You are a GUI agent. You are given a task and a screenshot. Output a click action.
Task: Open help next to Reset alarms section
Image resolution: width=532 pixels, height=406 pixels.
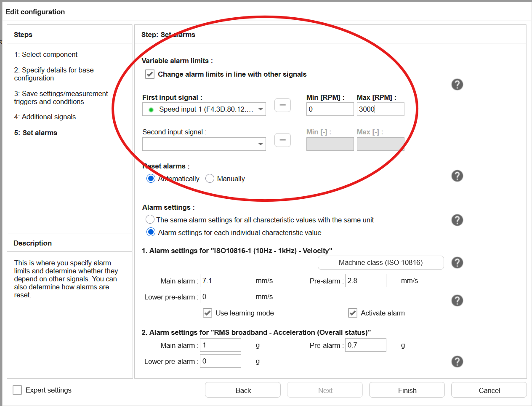457,176
